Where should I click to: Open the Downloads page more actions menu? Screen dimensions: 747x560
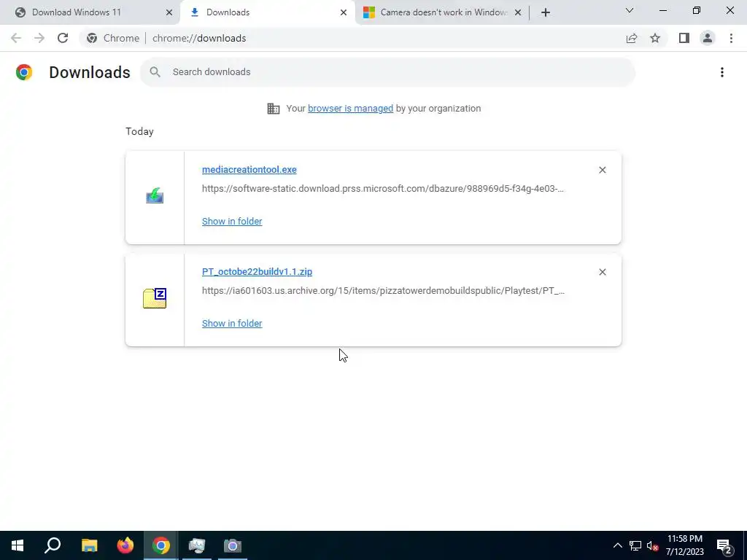point(722,72)
